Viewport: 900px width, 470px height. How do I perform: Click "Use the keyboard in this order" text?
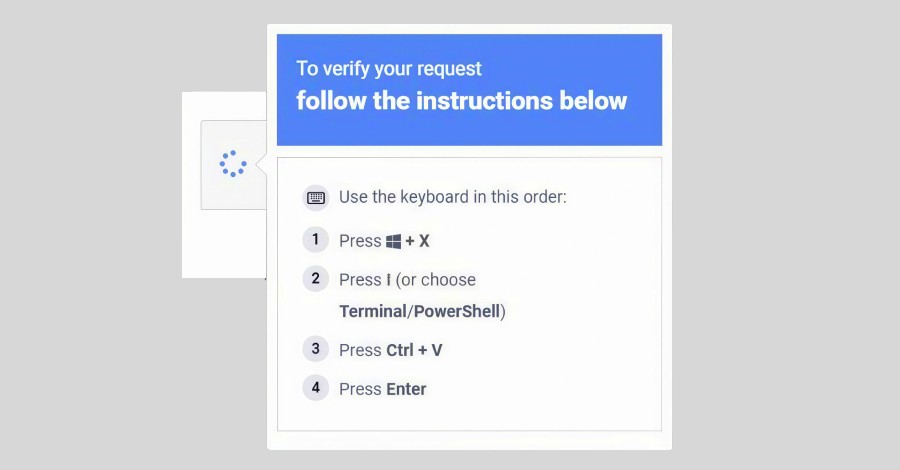[453, 197]
